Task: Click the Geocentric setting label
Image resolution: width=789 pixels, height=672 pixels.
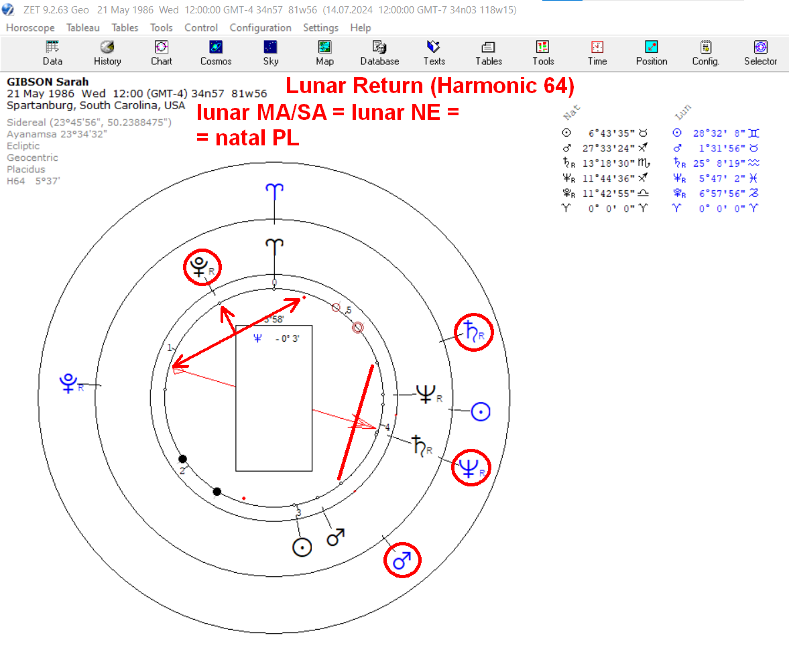Action: [x=32, y=157]
